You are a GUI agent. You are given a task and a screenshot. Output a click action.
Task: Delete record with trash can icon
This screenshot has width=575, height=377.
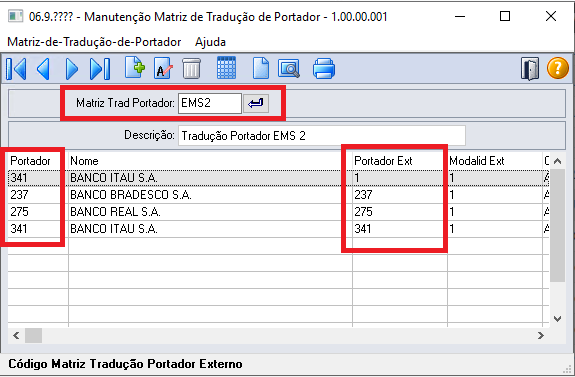tap(191, 69)
